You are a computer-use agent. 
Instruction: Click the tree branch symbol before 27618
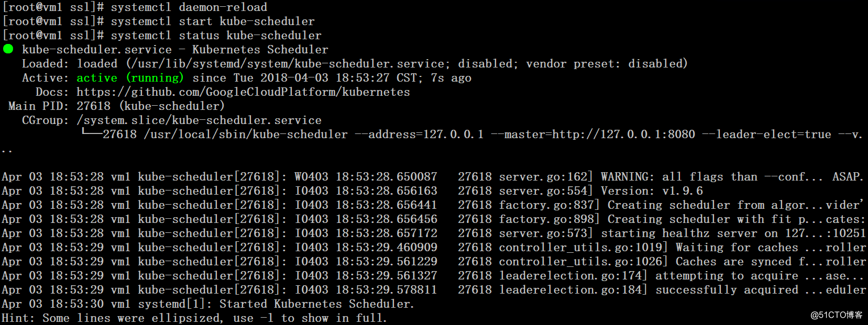(x=92, y=133)
